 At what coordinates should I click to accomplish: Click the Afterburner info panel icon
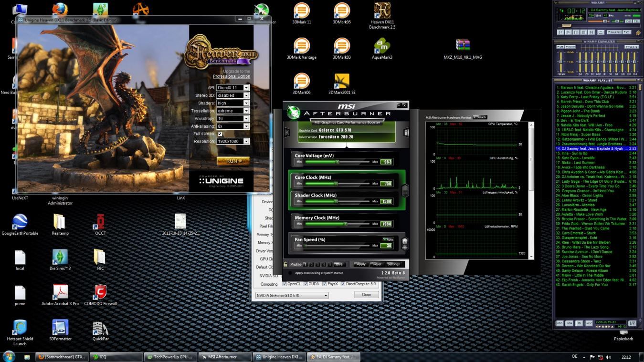click(407, 133)
